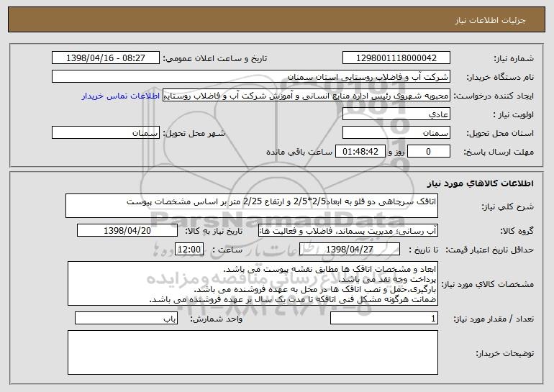Click the label استان محل تحویل
The image size is (554, 392).
500,134
